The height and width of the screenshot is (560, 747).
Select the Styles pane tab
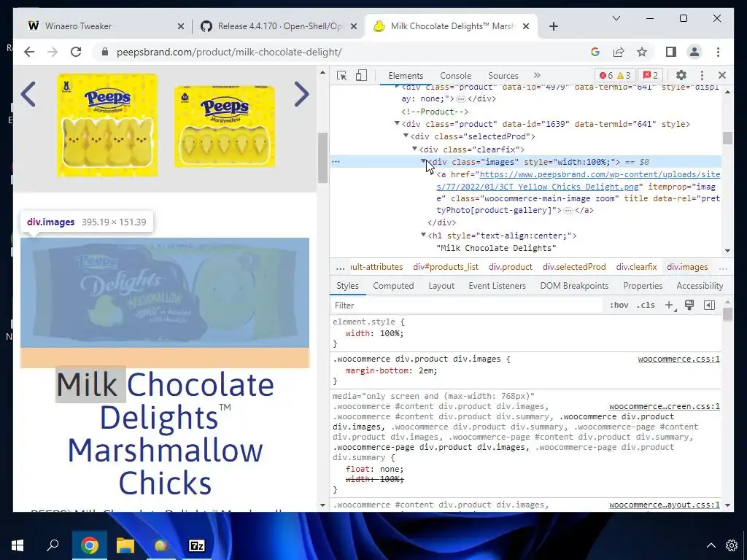coord(347,286)
